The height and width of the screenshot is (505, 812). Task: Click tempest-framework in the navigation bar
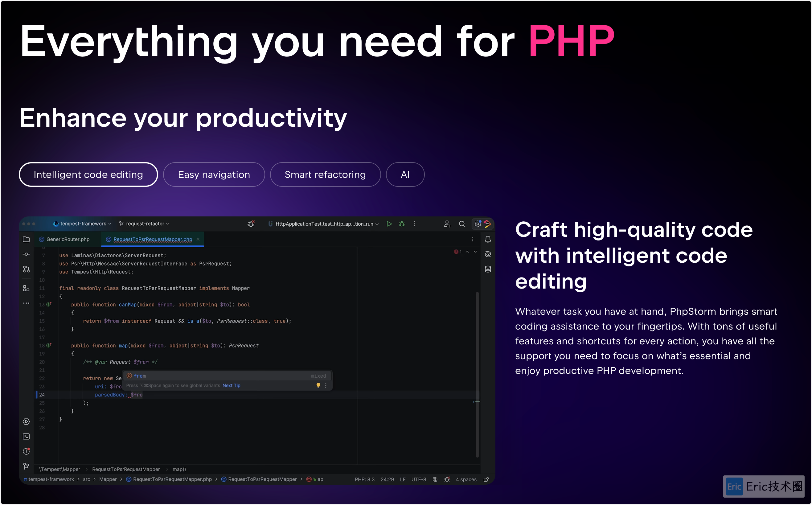(49, 479)
